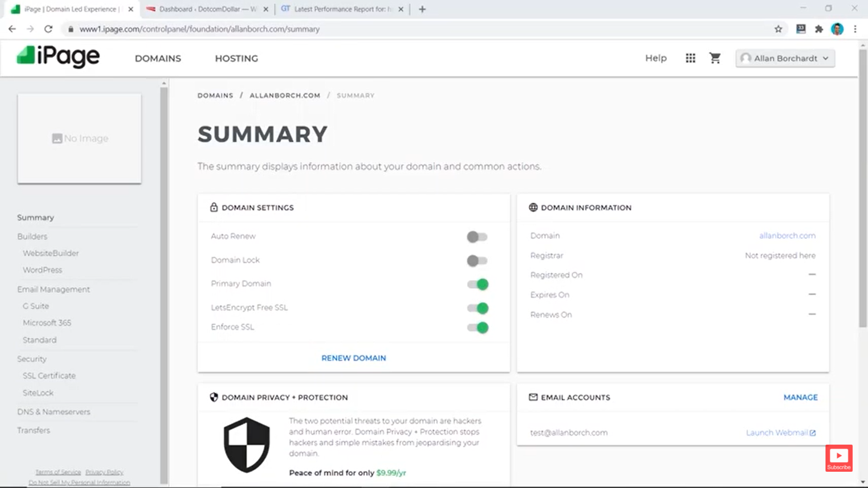Toggle Domain Lock switch
This screenshot has height=488, width=868.
tap(477, 261)
